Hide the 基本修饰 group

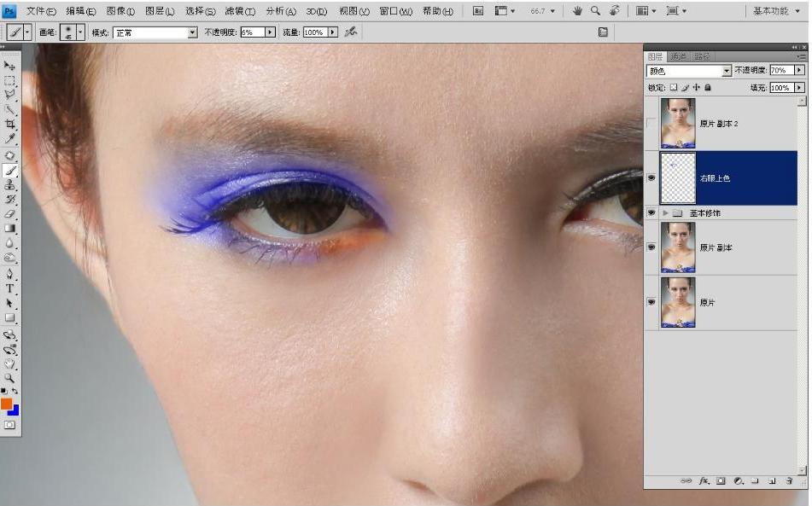651,212
